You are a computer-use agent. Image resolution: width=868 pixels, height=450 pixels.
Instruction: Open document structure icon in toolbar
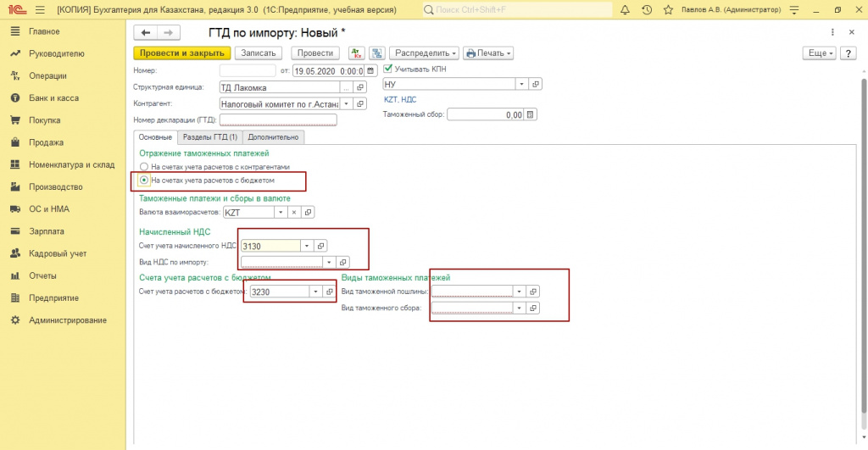point(377,53)
